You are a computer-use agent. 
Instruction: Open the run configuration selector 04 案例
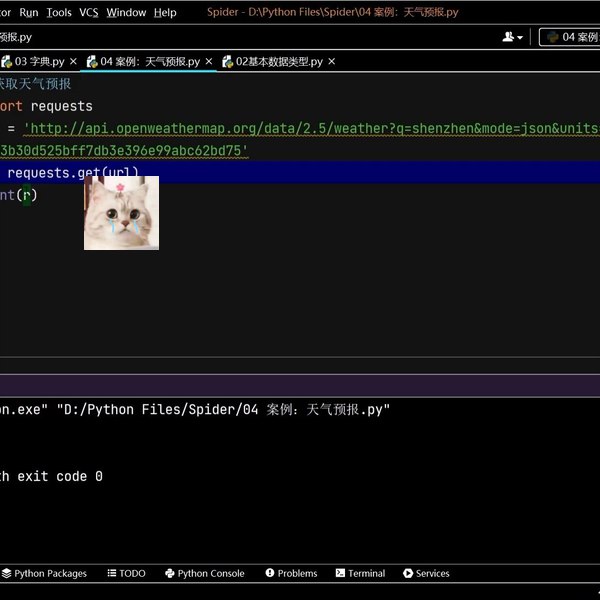click(570, 37)
